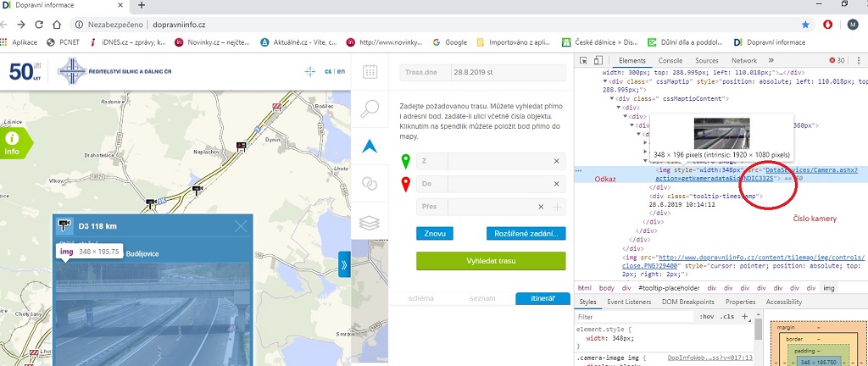Open the Event Listeners pane tab
Image resolution: width=868 pixels, height=366 pixels.
point(628,302)
